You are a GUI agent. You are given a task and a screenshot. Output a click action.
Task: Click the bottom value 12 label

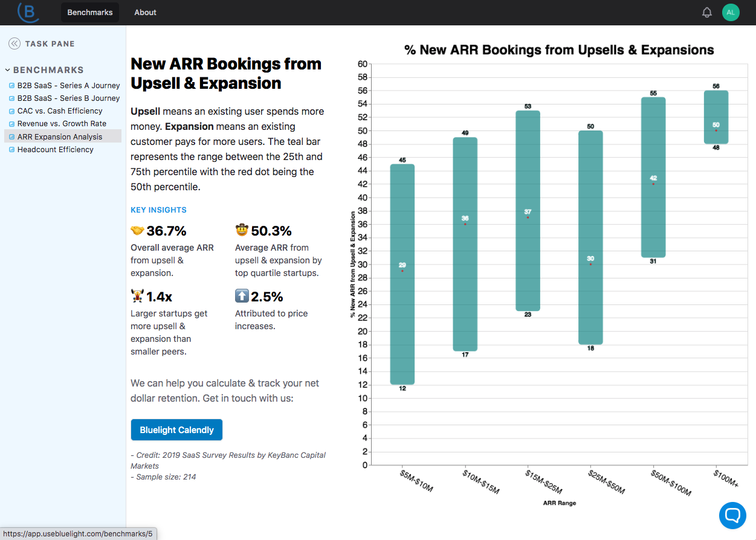(402, 388)
